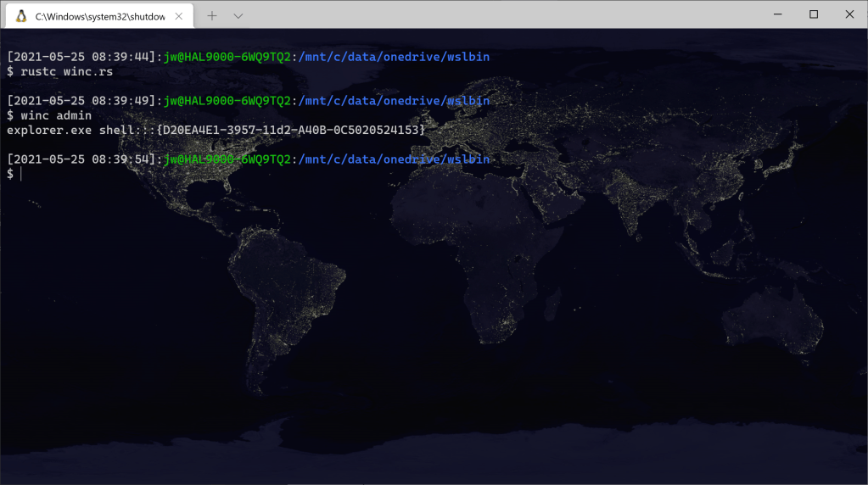868x485 pixels.
Task: Minimize the terminal window
Action: (775, 14)
